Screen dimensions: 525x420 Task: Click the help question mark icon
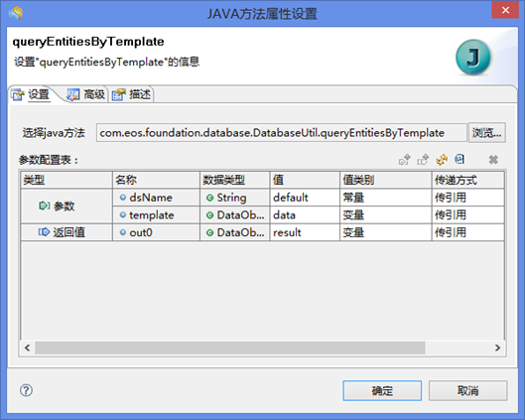point(26,390)
